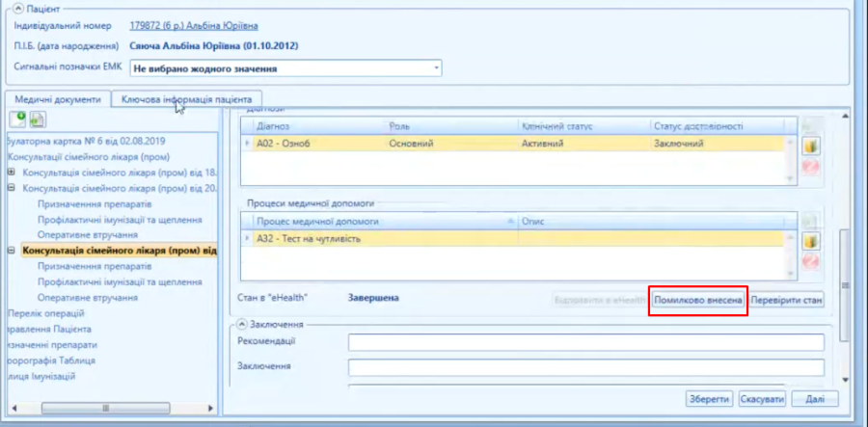Viewport: 868px width, 427px height.
Task: Sort by the Роль column header
Action: [450, 126]
